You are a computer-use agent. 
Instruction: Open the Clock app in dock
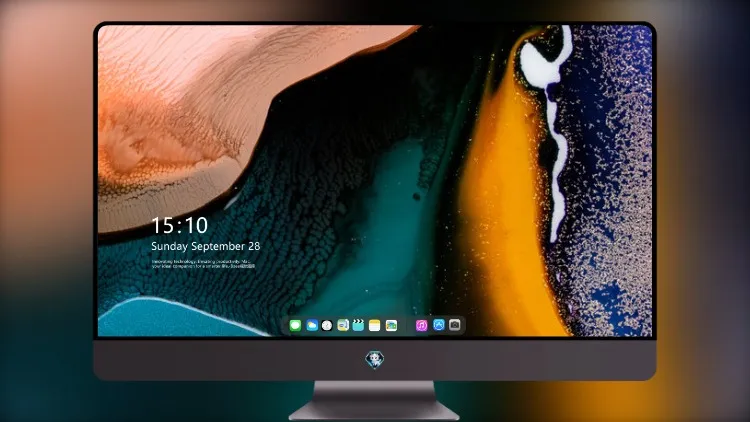click(x=327, y=325)
